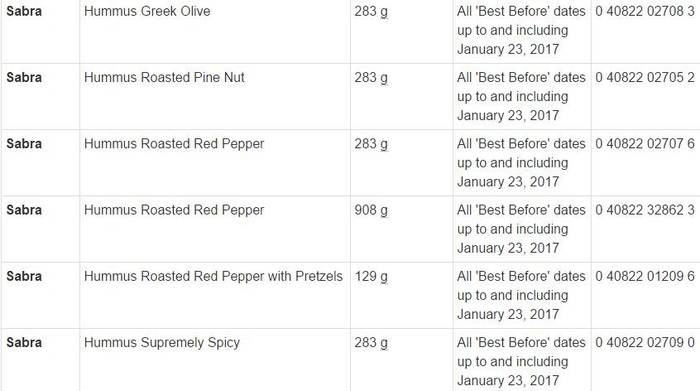This screenshot has width=700, height=391.
Task: Click Sabra brand in Pine Nut row
Action: pos(24,77)
